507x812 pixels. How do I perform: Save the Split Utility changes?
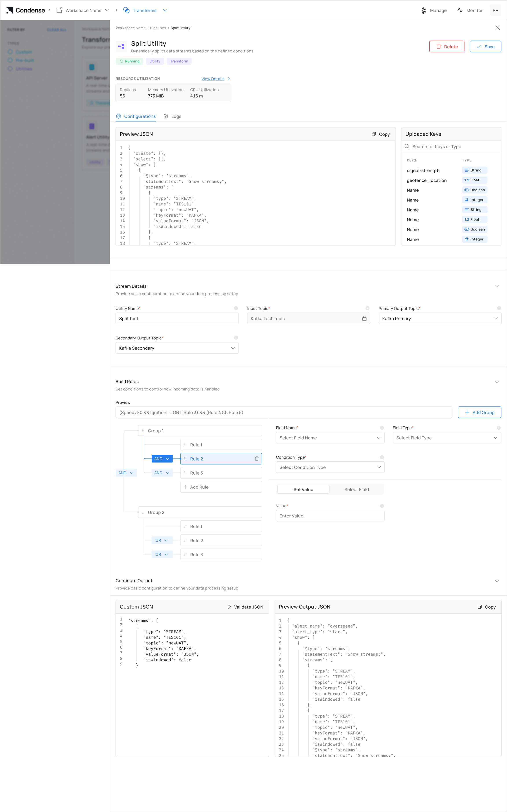click(x=485, y=47)
